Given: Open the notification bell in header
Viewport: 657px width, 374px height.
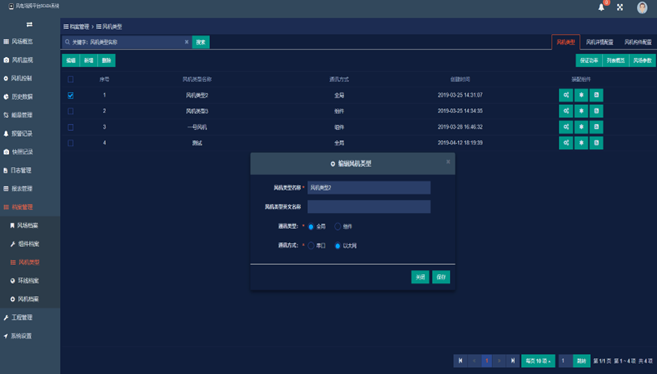Looking at the screenshot, I should click(601, 8).
